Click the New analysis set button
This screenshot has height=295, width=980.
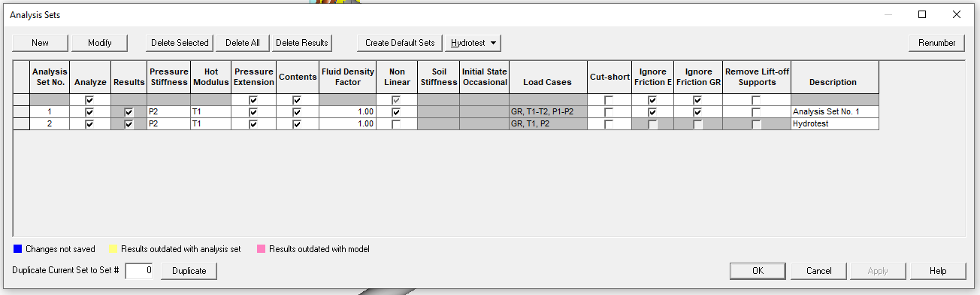pyautogui.click(x=41, y=43)
